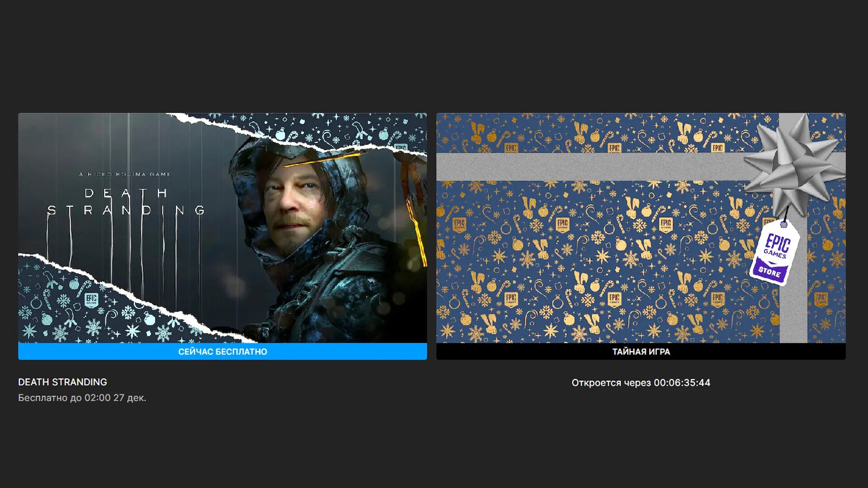Open the mystery game gift-wrapped thumbnail
The height and width of the screenshot is (488, 868).
tap(641, 228)
